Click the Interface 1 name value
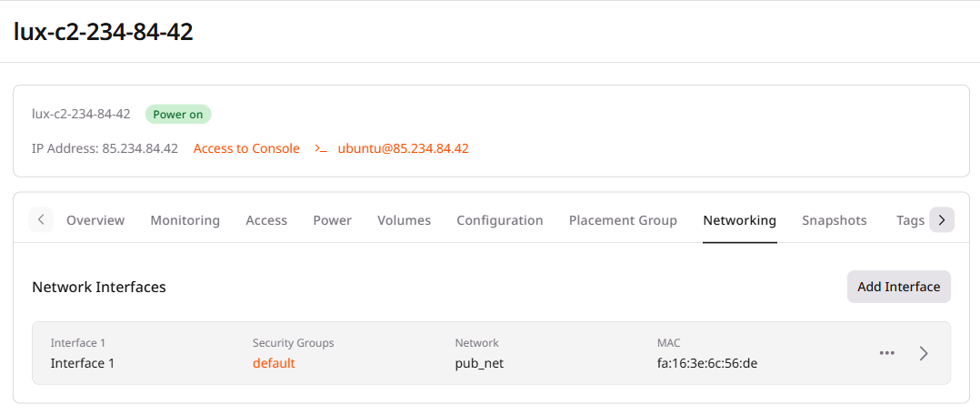The image size is (980, 415). 83,363
